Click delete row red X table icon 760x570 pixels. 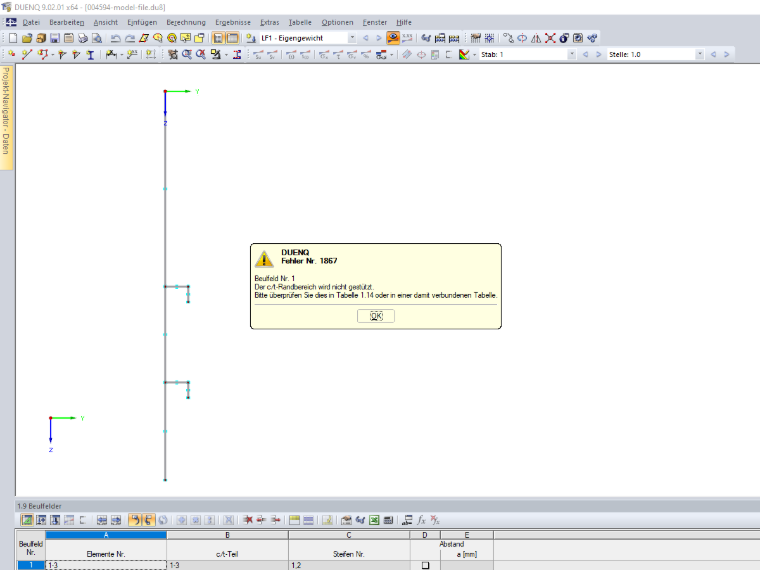point(248,520)
